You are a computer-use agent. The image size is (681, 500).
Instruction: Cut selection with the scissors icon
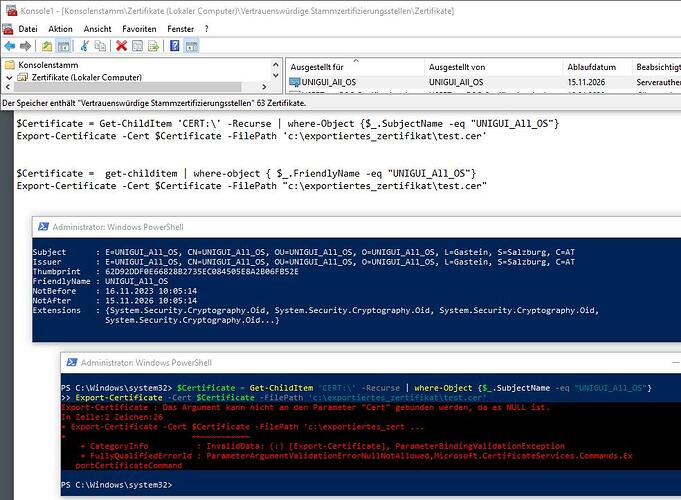[x=85, y=46]
